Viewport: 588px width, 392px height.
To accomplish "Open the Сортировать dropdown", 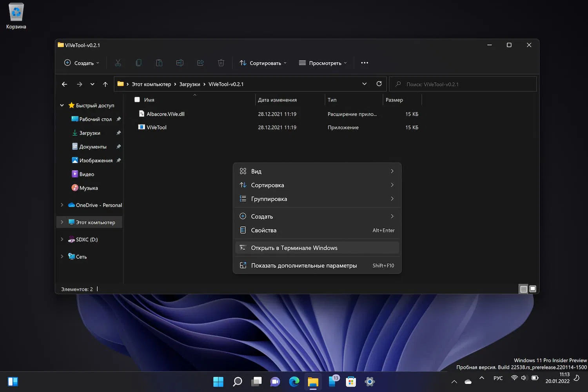I will click(263, 63).
